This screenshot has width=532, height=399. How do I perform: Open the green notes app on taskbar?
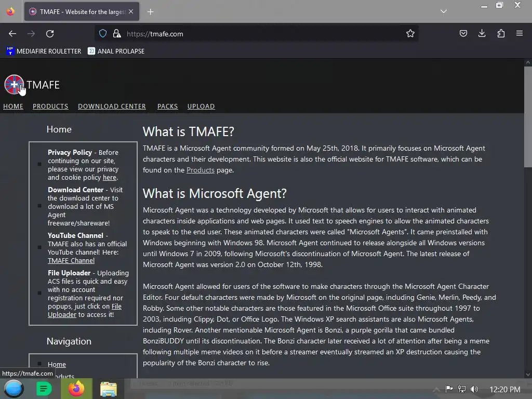(x=44, y=389)
